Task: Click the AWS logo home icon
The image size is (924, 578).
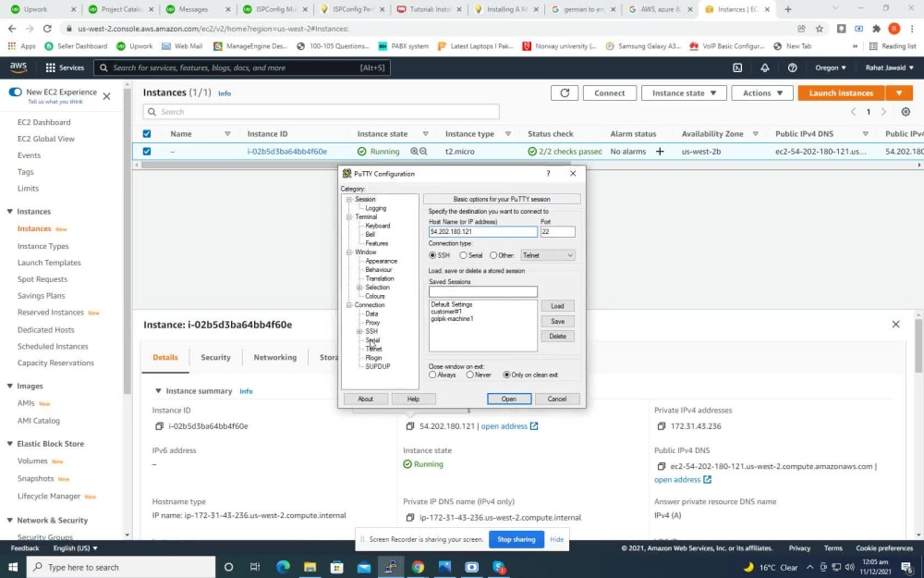Action: (18, 68)
